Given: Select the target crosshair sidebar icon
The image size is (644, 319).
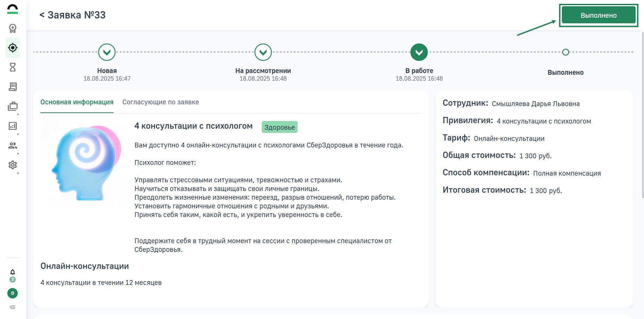Looking at the screenshot, I should [13, 48].
